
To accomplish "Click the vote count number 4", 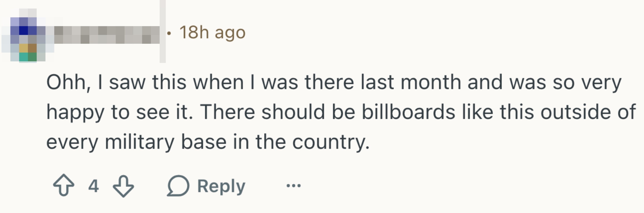I will (x=93, y=186).
